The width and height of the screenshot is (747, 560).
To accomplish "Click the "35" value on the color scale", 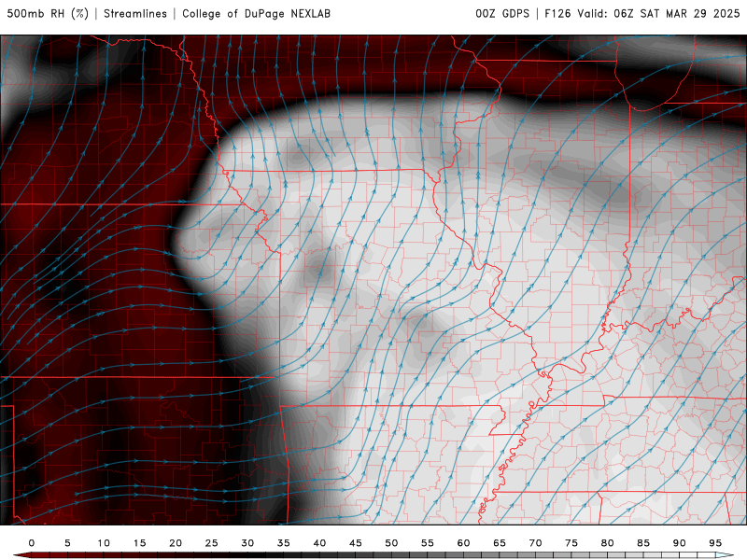I will pyautogui.click(x=284, y=543).
